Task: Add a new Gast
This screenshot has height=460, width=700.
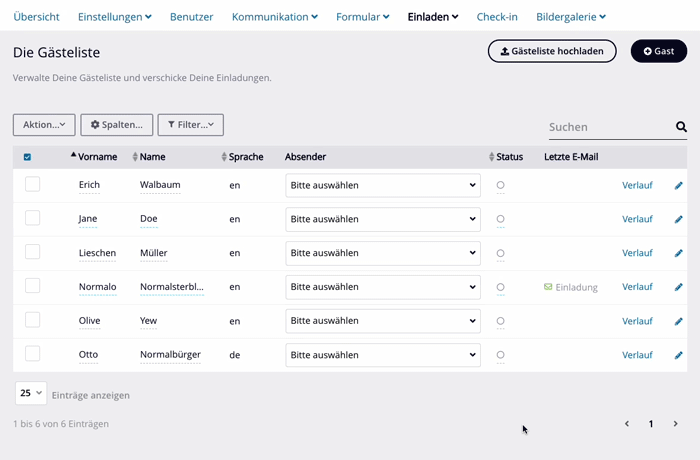Action: pos(659,51)
